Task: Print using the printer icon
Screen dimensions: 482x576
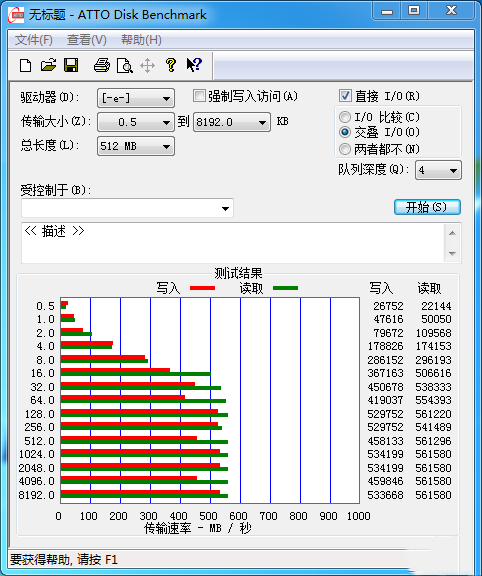Action: tap(102, 65)
